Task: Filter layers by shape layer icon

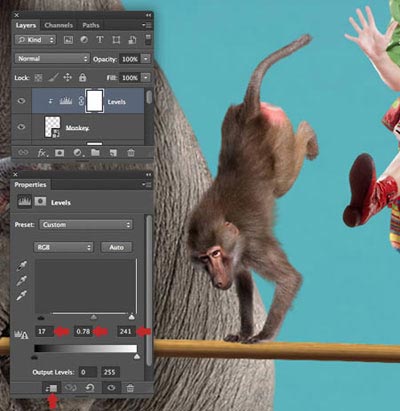Action: tap(116, 40)
